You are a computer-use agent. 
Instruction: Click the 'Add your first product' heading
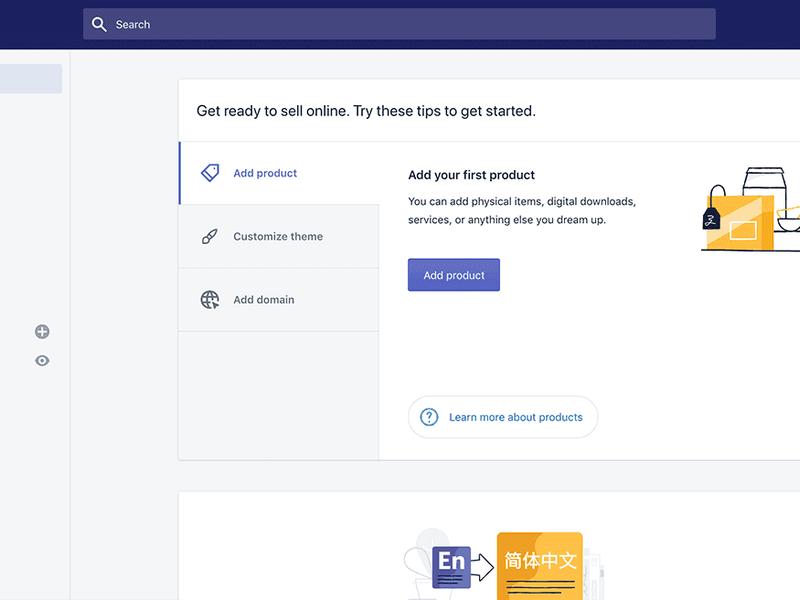[x=471, y=175]
